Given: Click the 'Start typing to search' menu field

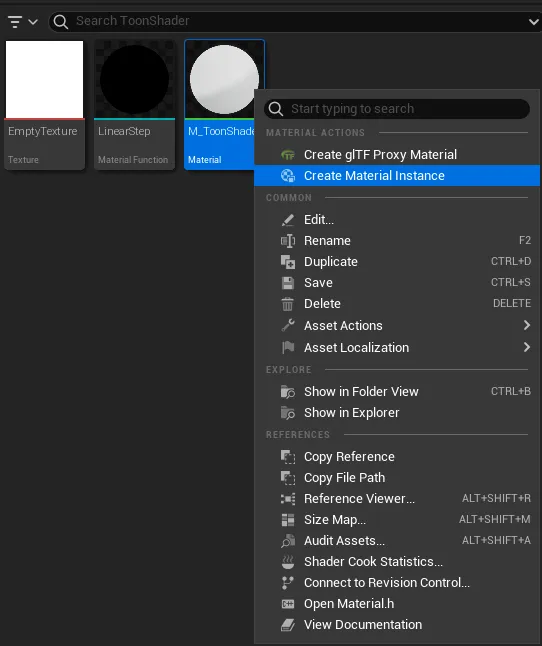Looking at the screenshot, I should [397, 109].
